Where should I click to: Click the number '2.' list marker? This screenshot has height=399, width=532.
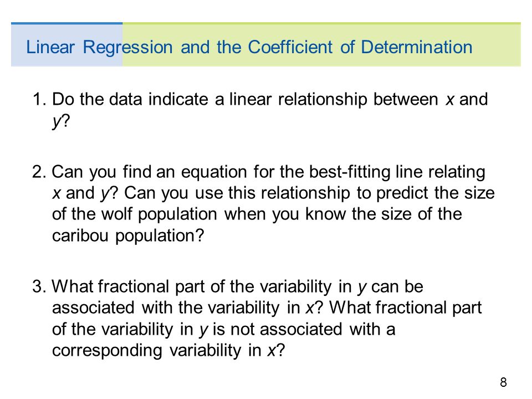click(39, 172)
